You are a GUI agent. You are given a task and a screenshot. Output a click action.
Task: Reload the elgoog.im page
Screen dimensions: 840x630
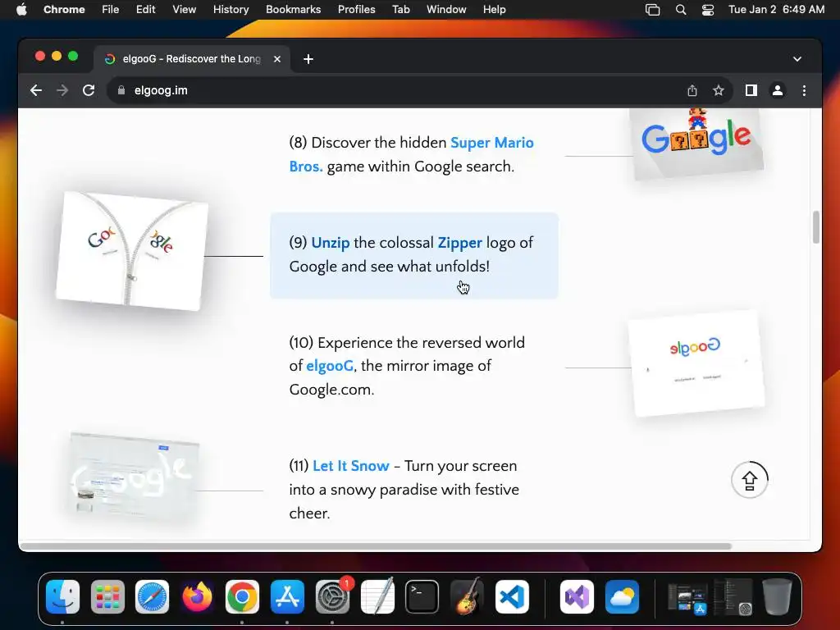(x=89, y=90)
